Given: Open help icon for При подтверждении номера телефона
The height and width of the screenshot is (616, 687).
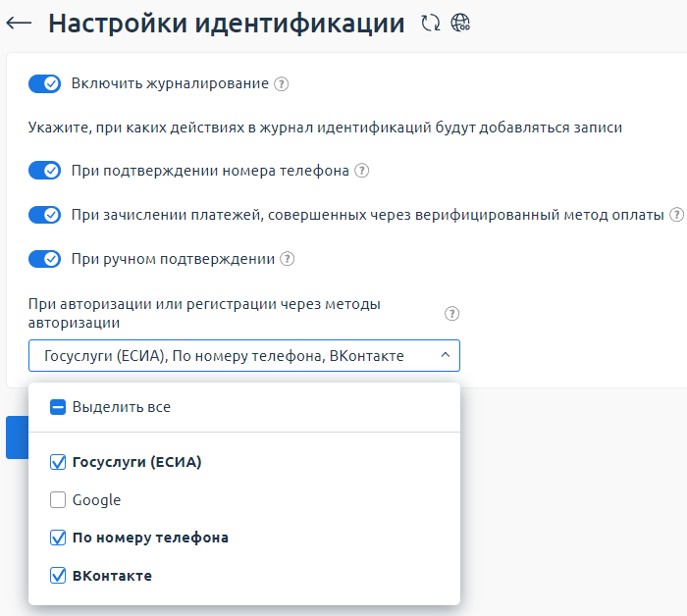Looking at the screenshot, I should tap(361, 171).
